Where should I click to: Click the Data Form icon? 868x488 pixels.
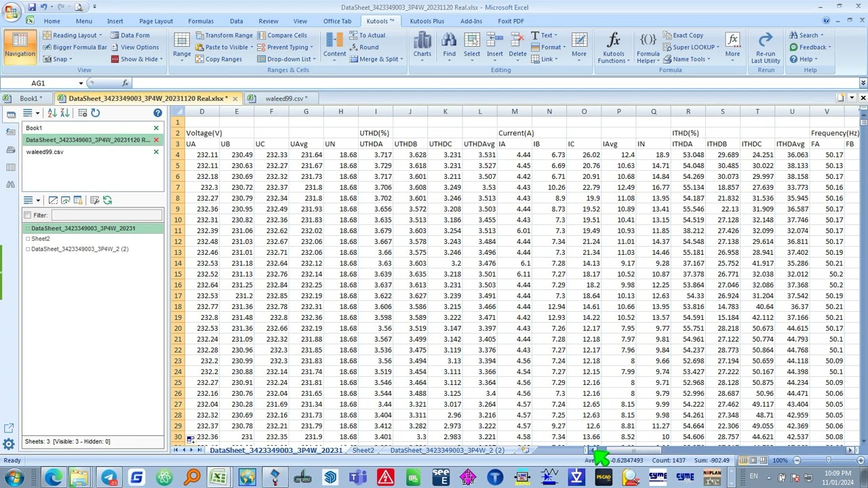pos(130,35)
